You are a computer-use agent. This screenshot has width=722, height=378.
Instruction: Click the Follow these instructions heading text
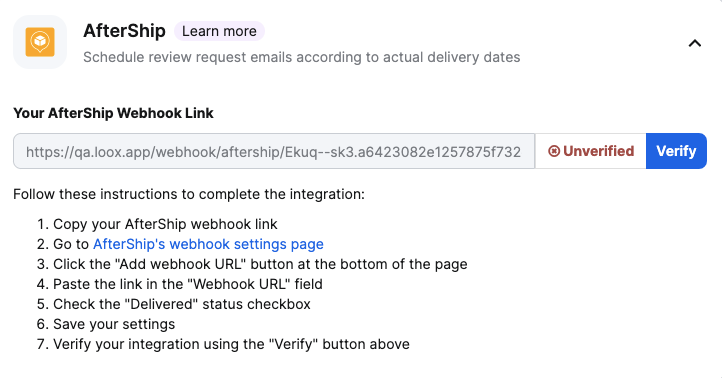click(x=189, y=194)
